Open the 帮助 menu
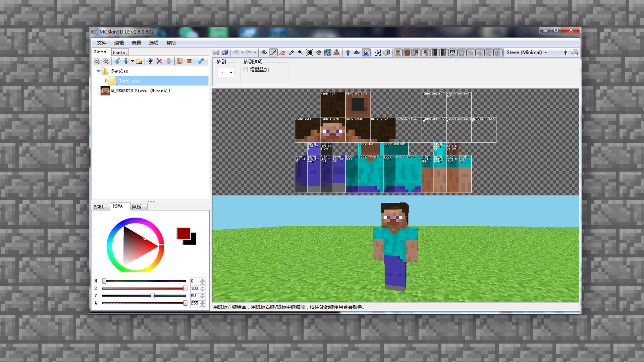 coord(171,43)
